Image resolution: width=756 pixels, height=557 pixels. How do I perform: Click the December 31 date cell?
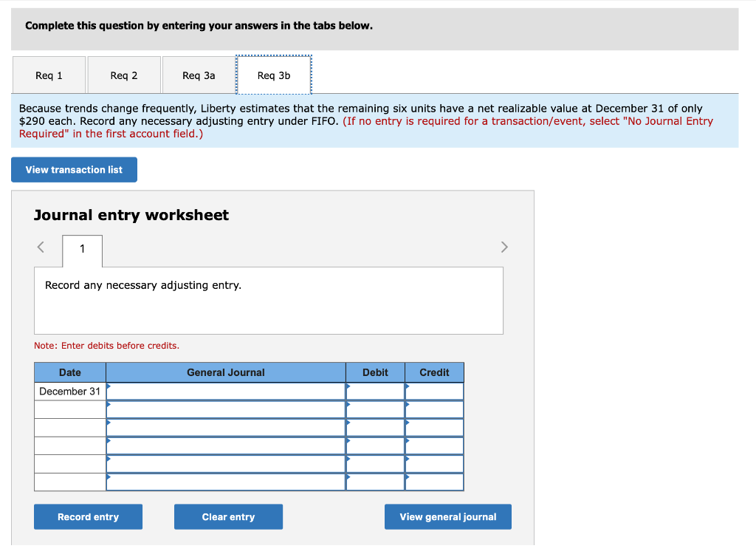click(x=70, y=391)
